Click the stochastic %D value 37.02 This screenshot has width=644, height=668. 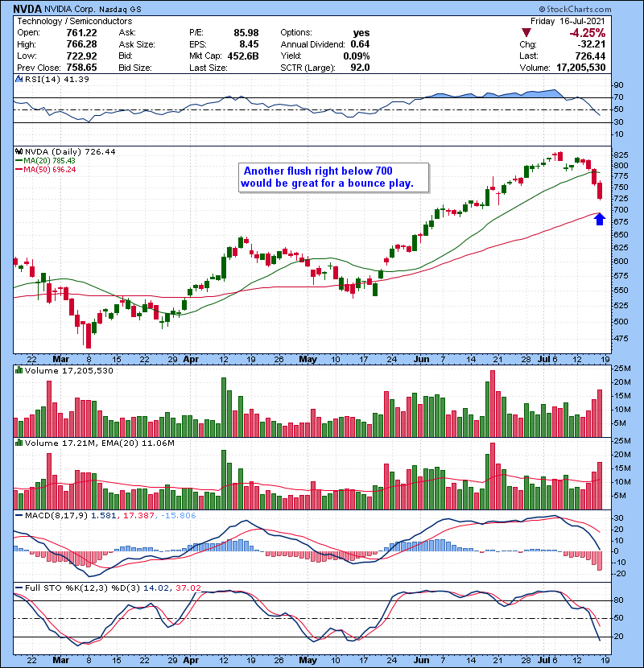[188, 588]
